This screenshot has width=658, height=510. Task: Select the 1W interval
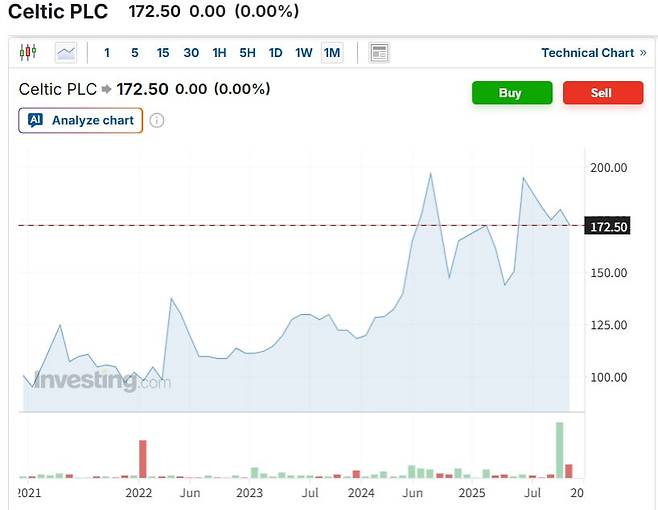(303, 53)
